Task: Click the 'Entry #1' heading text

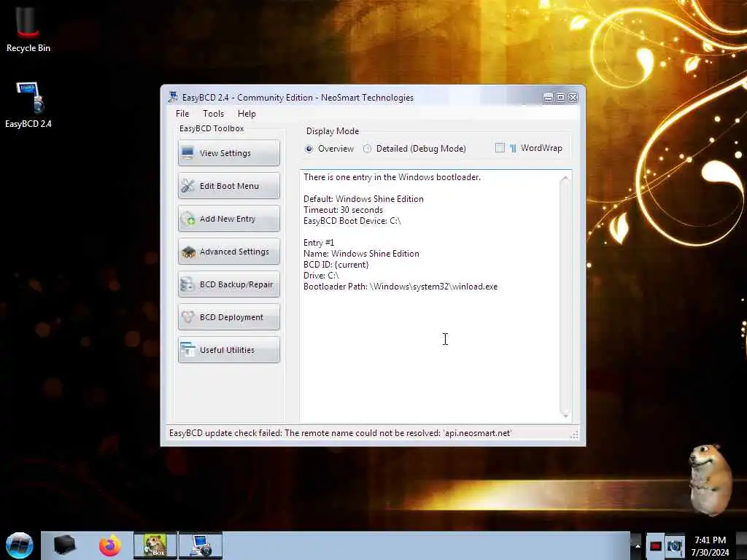Action: click(x=319, y=243)
